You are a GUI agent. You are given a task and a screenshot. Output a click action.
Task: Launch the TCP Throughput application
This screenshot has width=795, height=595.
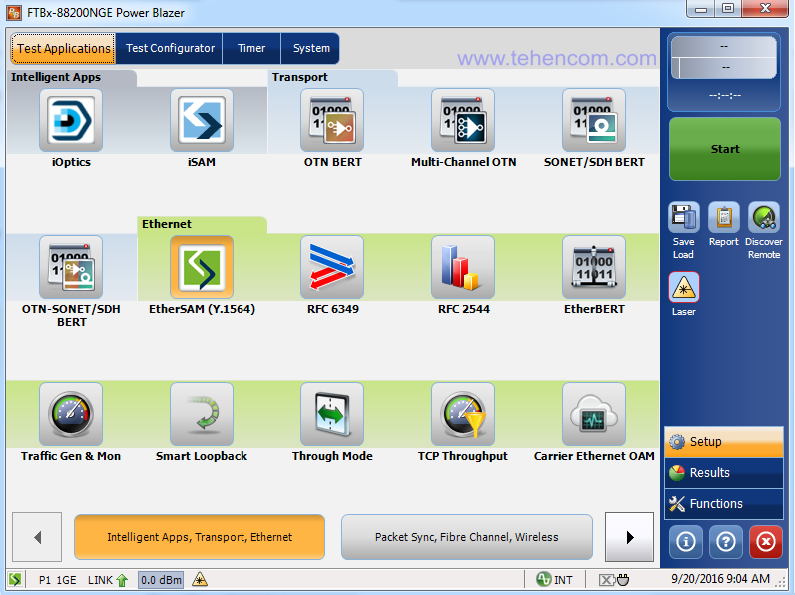point(463,415)
